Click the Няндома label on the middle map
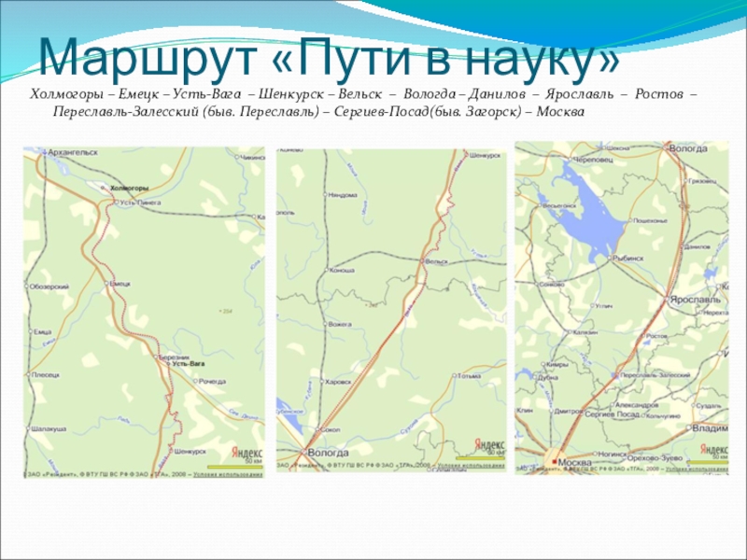 [343, 195]
